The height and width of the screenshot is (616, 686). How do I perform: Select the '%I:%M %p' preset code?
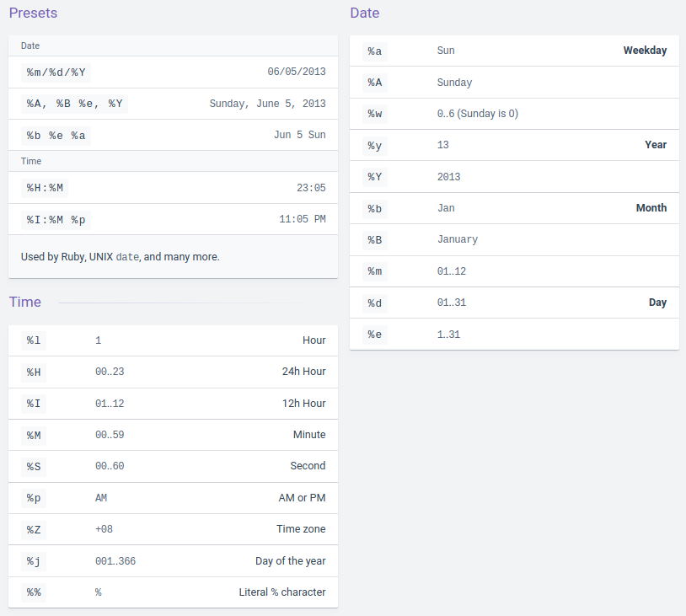click(56, 219)
